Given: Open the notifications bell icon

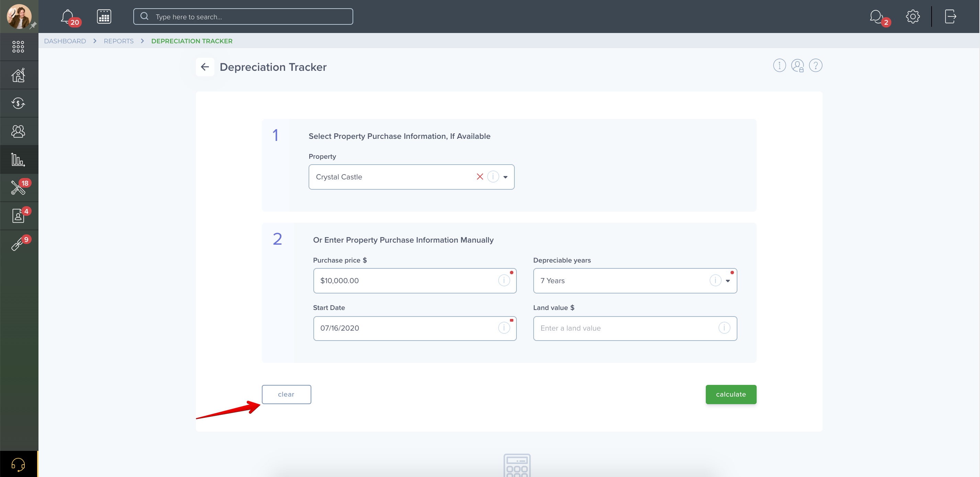Looking at the screenshot, I should (x=67, y=16).
